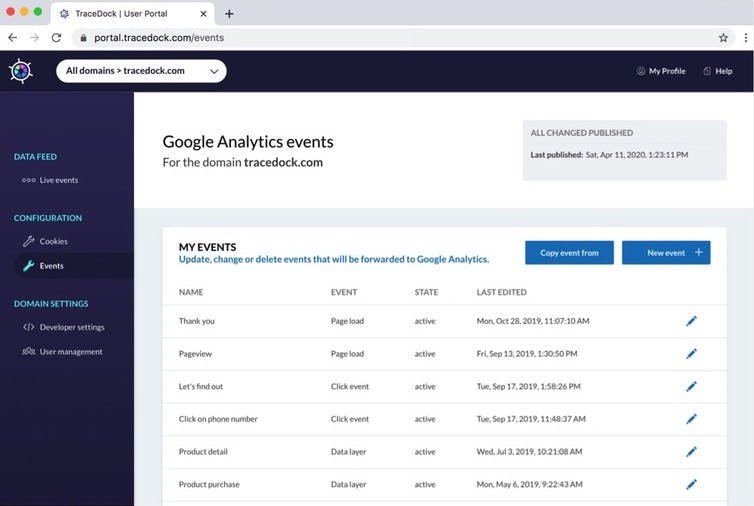
Task: Edit the Product purchase event
Action: (691, 484)
